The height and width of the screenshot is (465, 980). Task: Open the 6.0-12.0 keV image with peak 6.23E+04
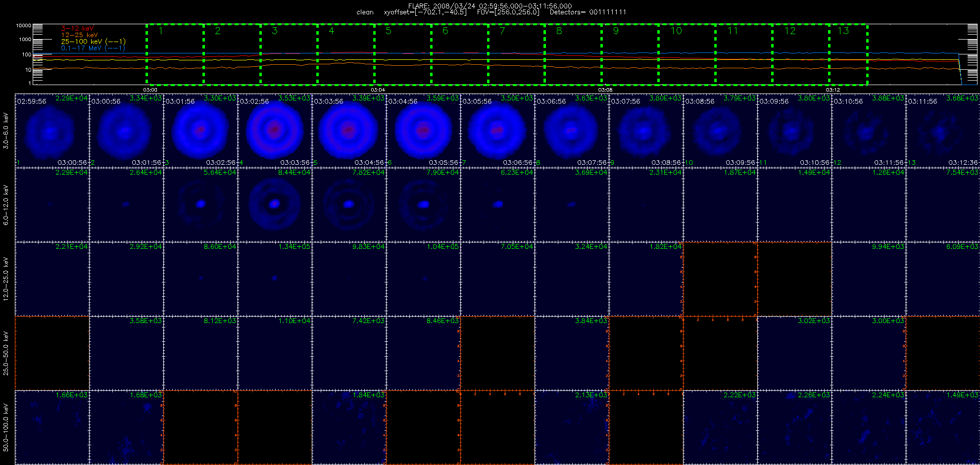point(497,205)
